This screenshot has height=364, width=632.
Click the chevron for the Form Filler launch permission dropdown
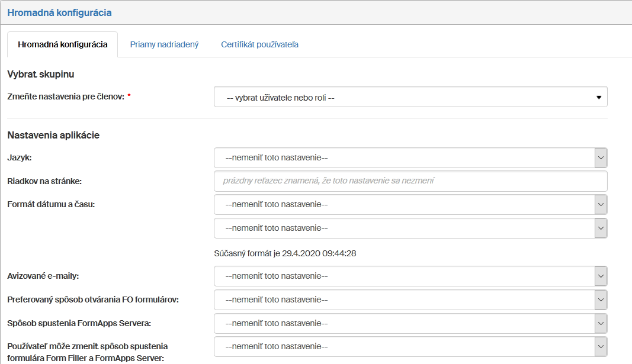(601, 347)
